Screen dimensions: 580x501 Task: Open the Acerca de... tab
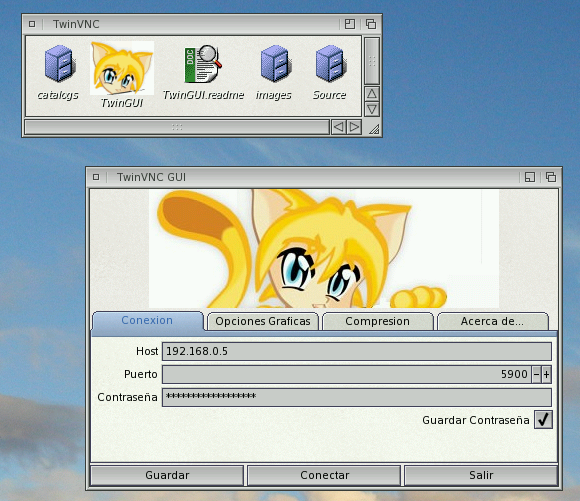[x=493, y=321]
